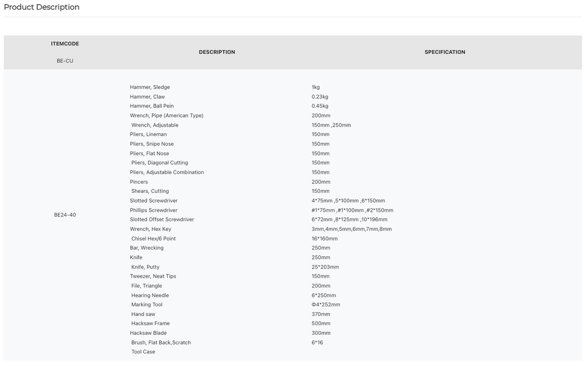Click the Tool Case entry
The height and width of the screenshot is (366, 588).
tap(143, 352)
